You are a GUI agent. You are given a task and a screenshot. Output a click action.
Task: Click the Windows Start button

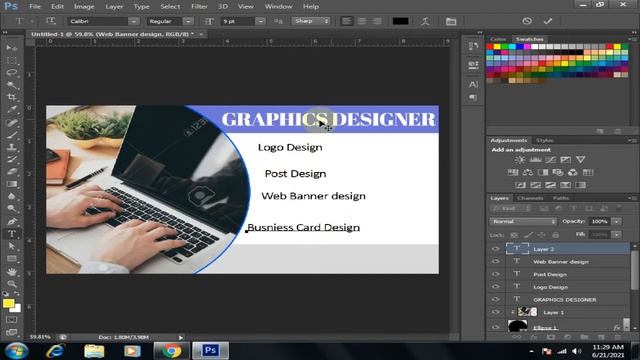16,351
